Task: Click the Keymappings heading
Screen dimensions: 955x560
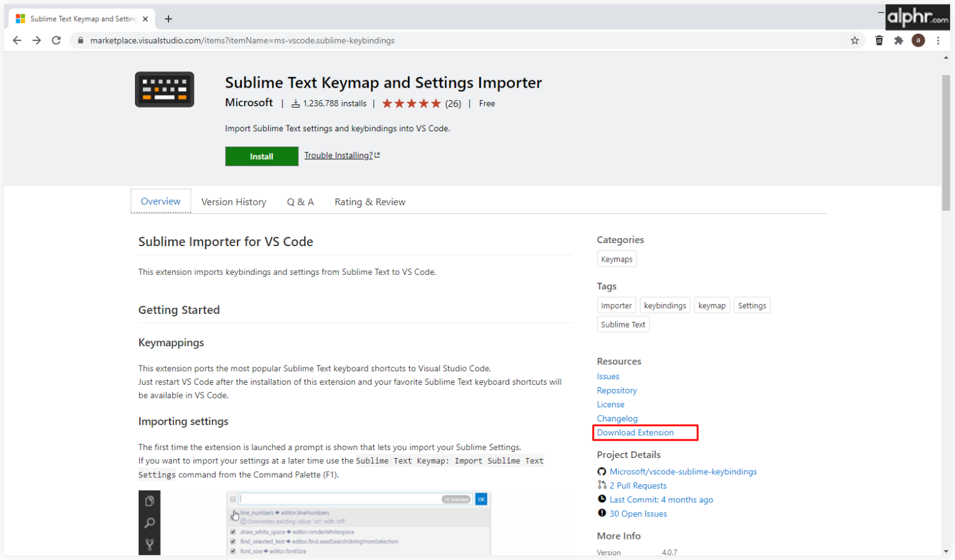Action: [x=171, y=342]
